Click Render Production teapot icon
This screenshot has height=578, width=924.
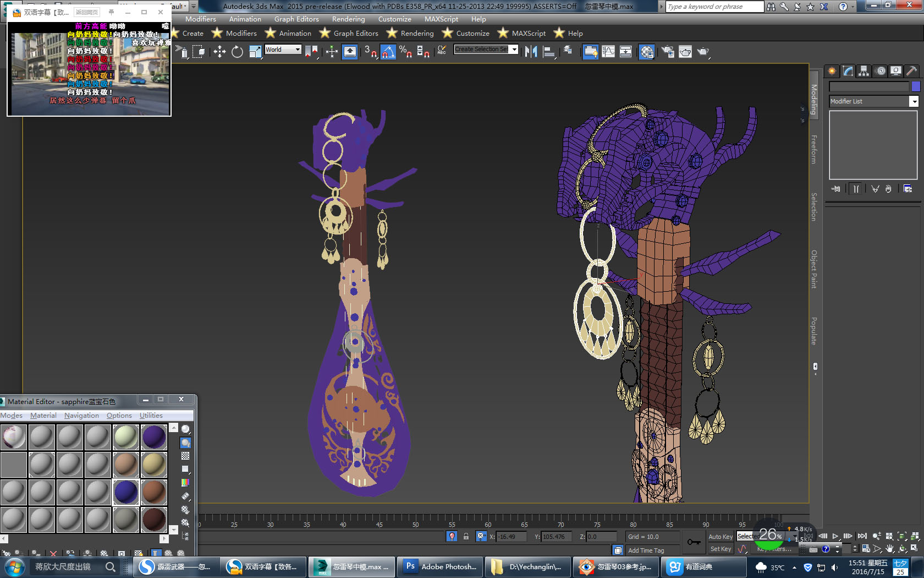pos(703,52)
